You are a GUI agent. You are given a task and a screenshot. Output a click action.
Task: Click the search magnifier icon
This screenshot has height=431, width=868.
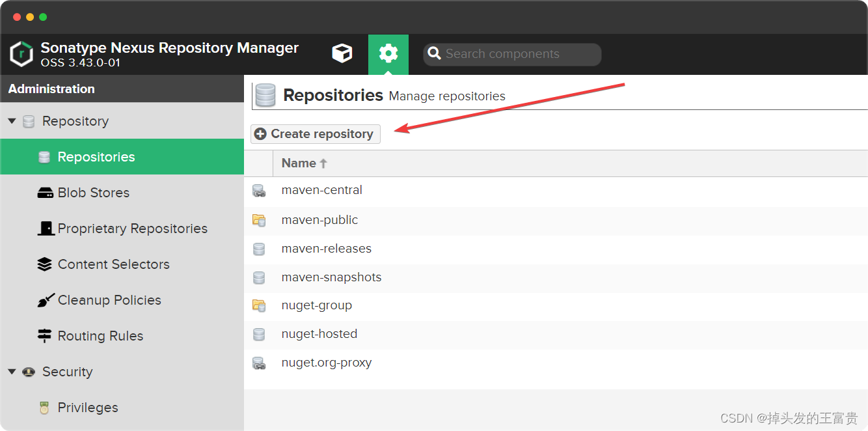tap(434, 53)
